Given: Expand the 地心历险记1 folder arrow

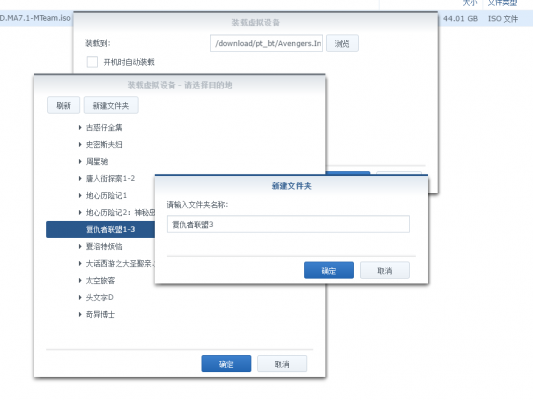Looking at the screenshot, I should (x=80, y=195).
